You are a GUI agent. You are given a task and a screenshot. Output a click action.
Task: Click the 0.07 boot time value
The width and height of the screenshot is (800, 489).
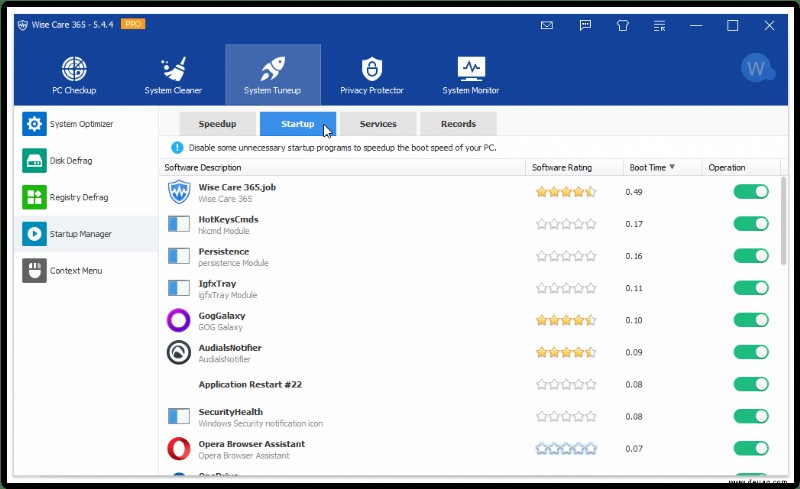tap(634, 449)
